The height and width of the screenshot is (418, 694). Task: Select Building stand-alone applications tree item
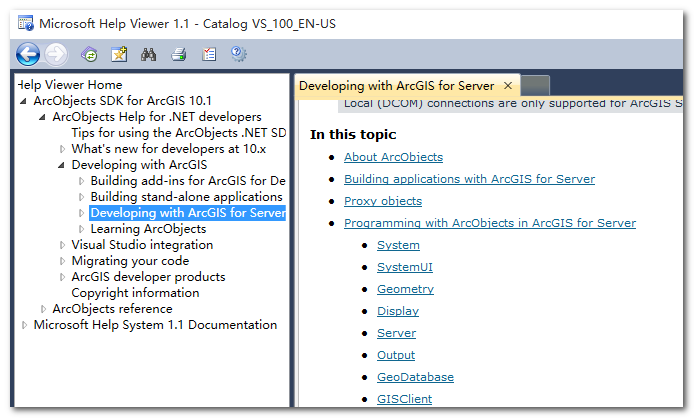pyautogui.click(x=186, y=197)
